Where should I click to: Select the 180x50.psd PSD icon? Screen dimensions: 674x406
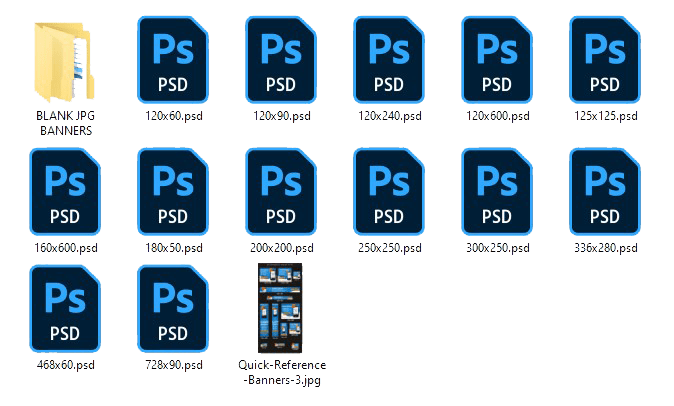point(173,192)
